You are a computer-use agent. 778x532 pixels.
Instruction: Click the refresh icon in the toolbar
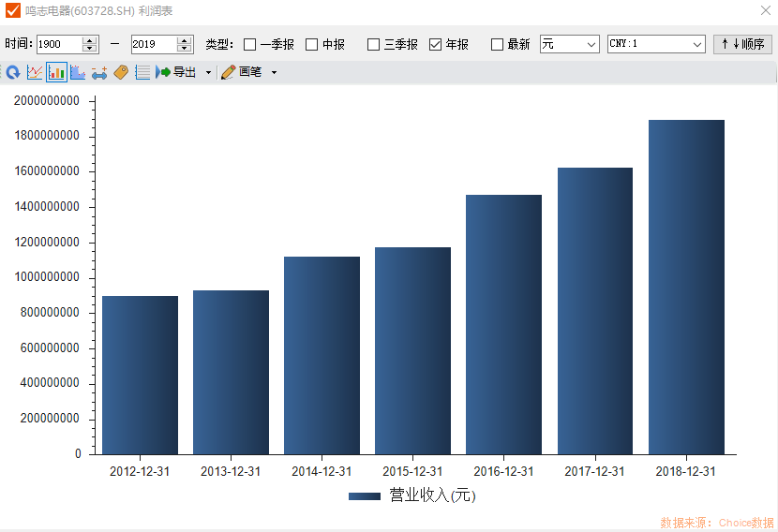[x=13, y=72]
